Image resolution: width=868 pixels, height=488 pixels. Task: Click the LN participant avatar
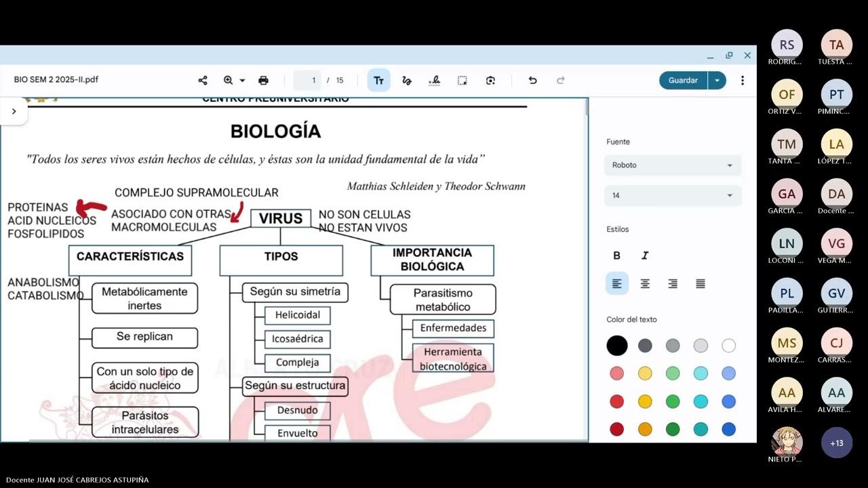pyautogui.click(x=787, y=243)
